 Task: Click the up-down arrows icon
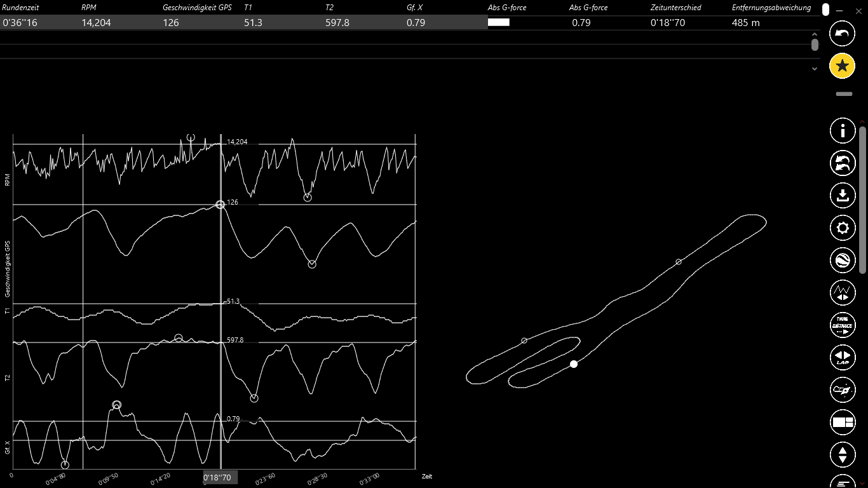[843, 454]
